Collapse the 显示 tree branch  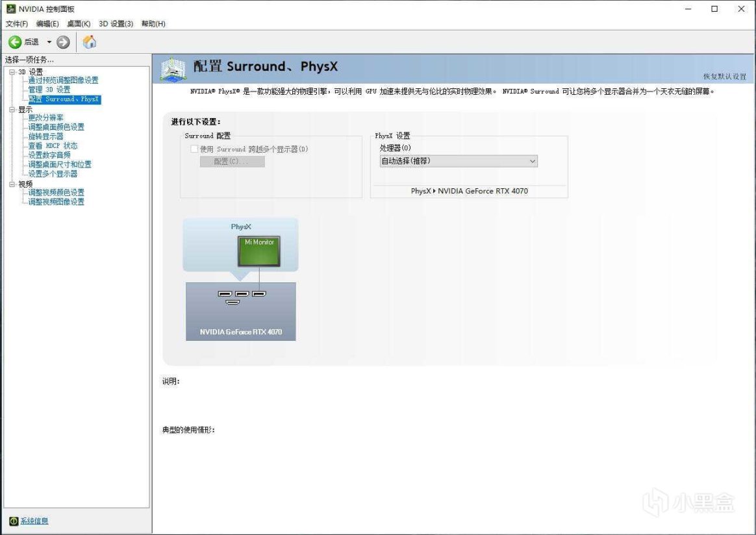(x=11, y=109)
